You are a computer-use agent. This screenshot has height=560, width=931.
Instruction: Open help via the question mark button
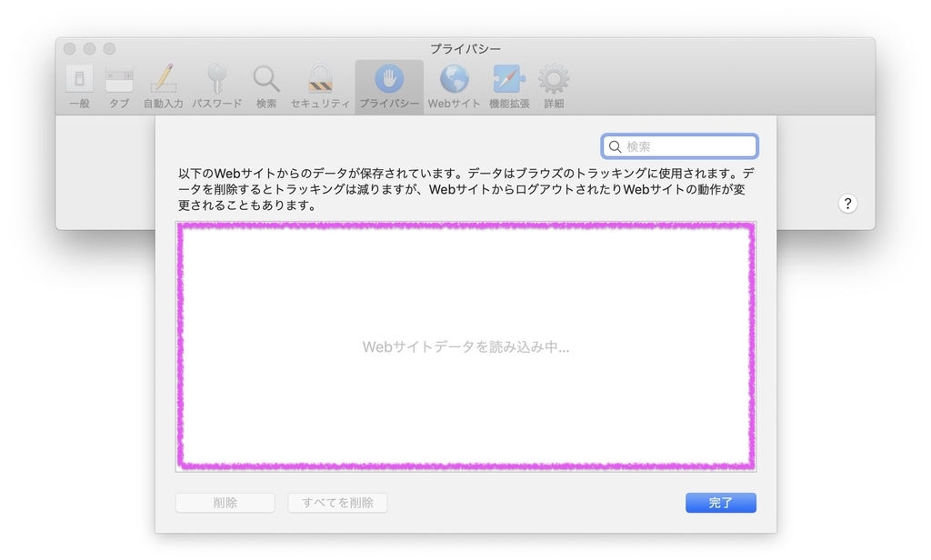click(x=847, y=203)
